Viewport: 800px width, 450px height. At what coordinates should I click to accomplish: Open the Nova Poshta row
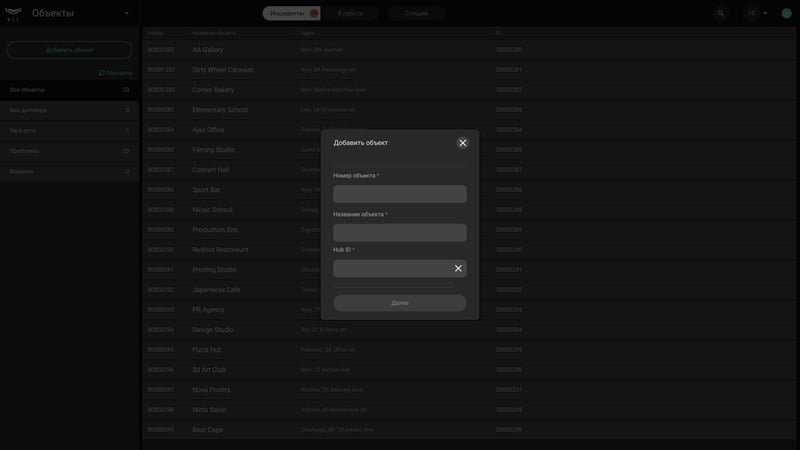tap(468, 390)
